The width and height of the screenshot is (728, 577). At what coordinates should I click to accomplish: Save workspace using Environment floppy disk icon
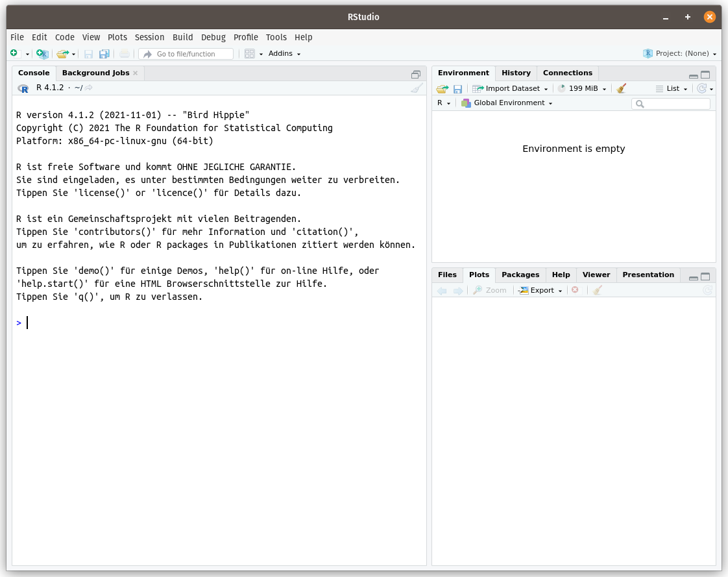457,89
